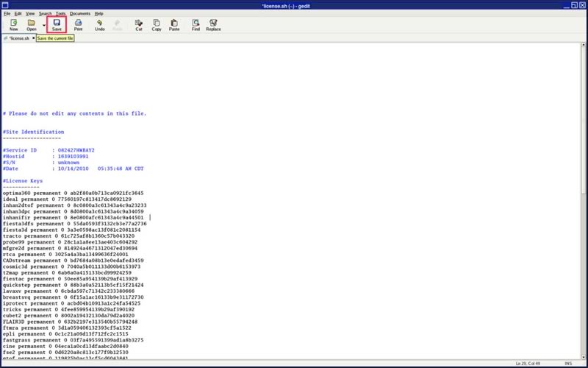
Task: Expand the View menu
Action: [x=29, y=13]
